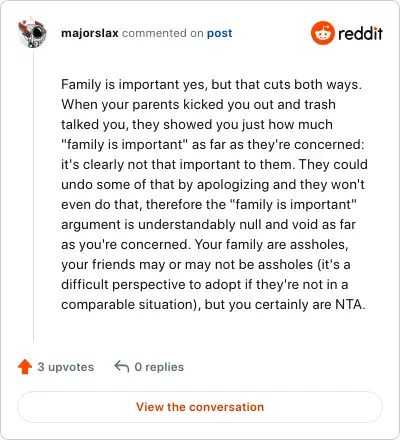Click the reddit wordmark text
Screen dimensions: 400x440
[x=360, y=33]
